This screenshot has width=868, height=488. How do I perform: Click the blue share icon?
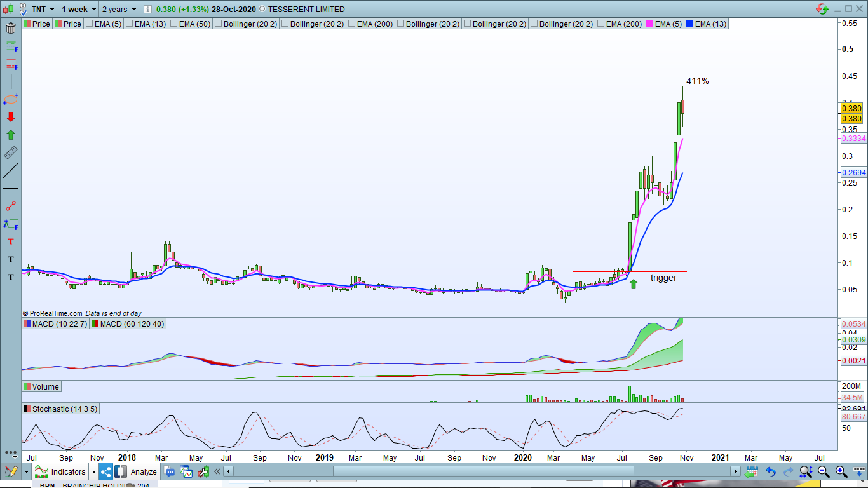point(105,471)
